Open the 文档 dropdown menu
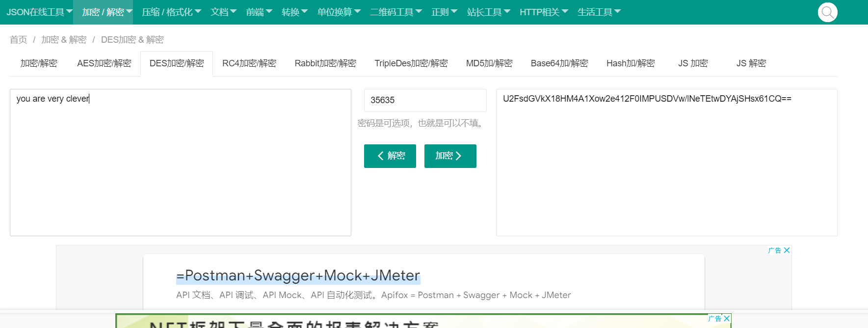This screenshot has height=328, width=868. tap(224, 12)
